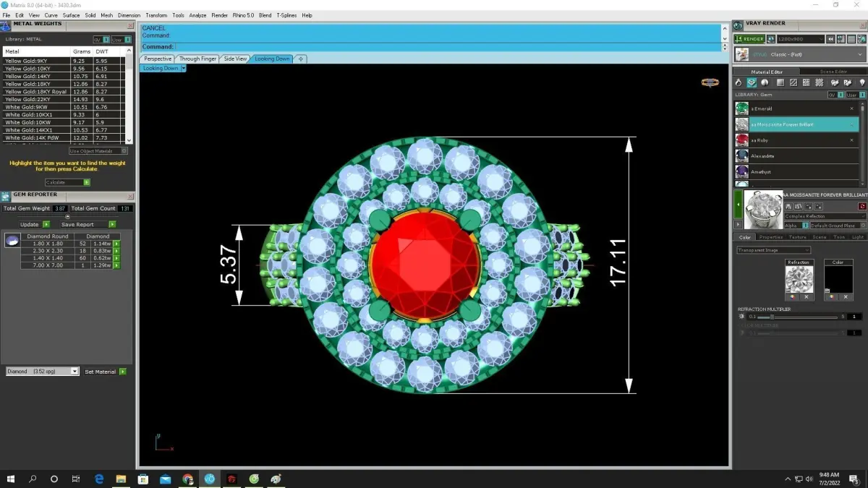Open the Transparent Image dropdown
The height and width of the screenshot is (488, 868).
pyautogui.click(x=773, y=250)
